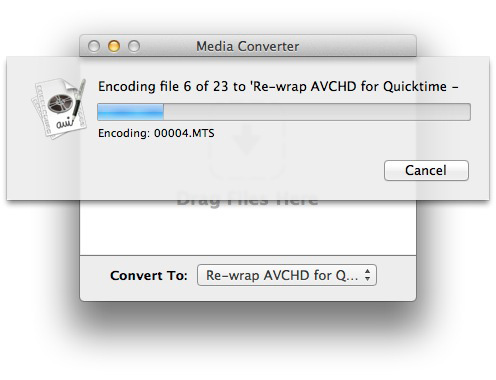The width and height of the screenshot is (496, 380).
Task: Click the up-down arrows on the preset popup
Action: [367, 275]
